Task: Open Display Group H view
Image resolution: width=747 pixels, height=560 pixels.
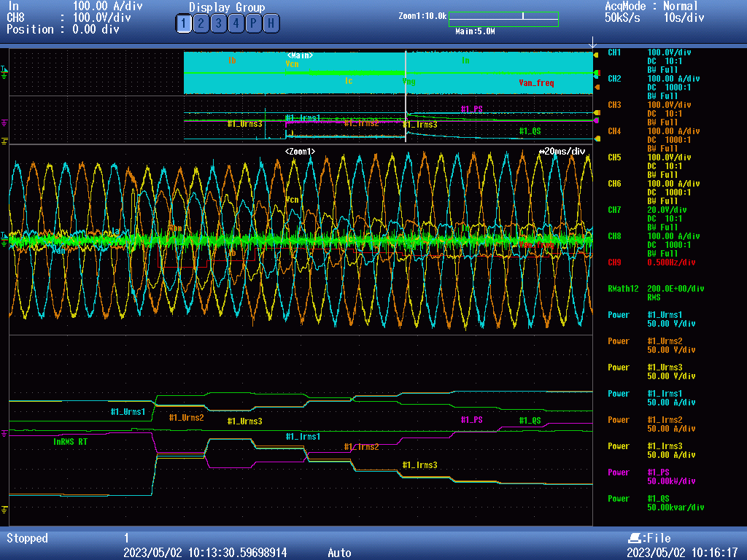Action: pos(271,24)
